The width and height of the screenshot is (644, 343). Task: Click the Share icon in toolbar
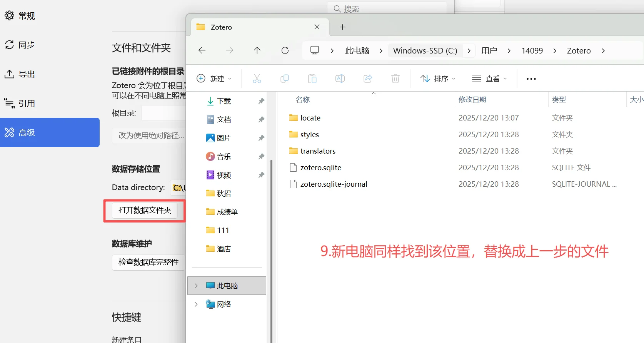[x=368, y=79]
